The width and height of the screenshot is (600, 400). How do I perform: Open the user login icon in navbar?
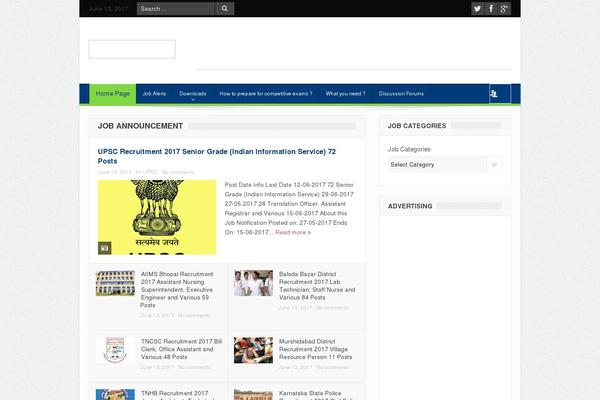(x=494, y=94)
